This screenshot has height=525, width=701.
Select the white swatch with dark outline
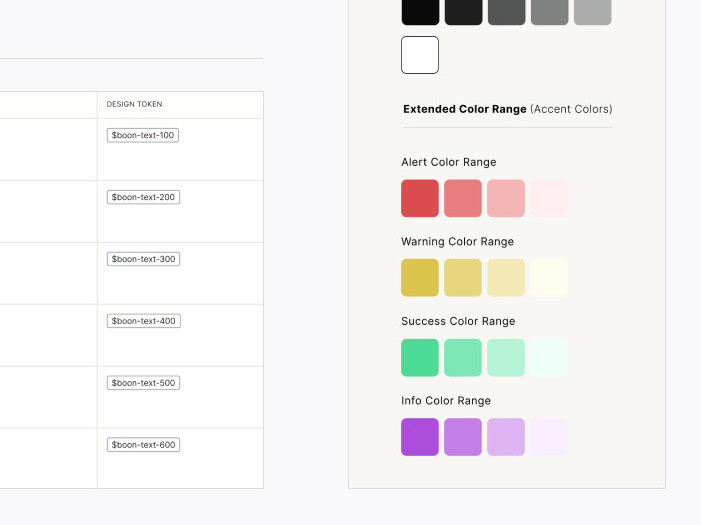tap(420, 55)
